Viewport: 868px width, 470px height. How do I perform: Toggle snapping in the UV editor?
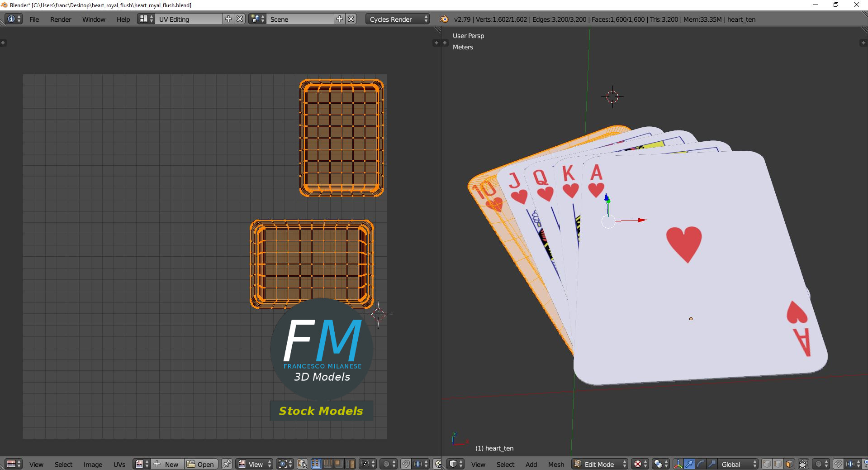tap(406, 464)
